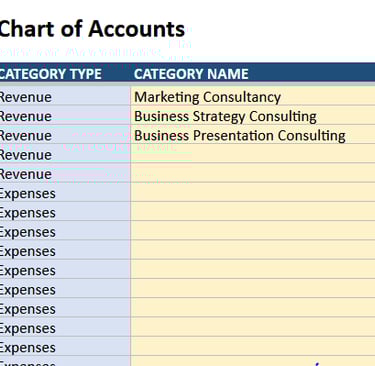
Task: Select the third Revenue type cell
Action: pyautogui.click(x=65, y=135)
